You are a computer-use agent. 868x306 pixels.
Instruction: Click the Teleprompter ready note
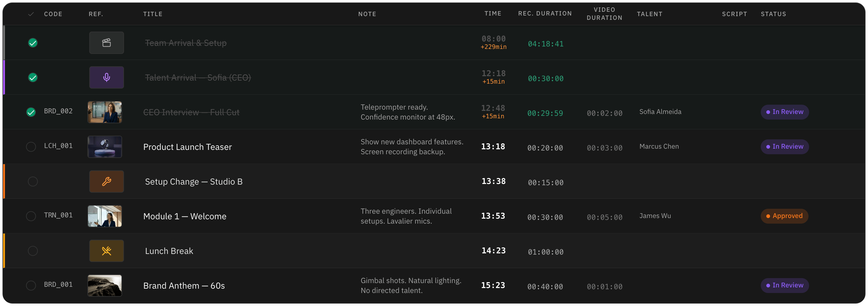coord(408,112)
